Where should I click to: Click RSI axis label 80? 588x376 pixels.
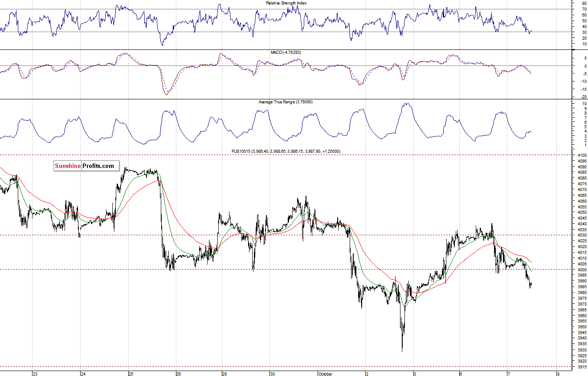click(x=584, y=4)
